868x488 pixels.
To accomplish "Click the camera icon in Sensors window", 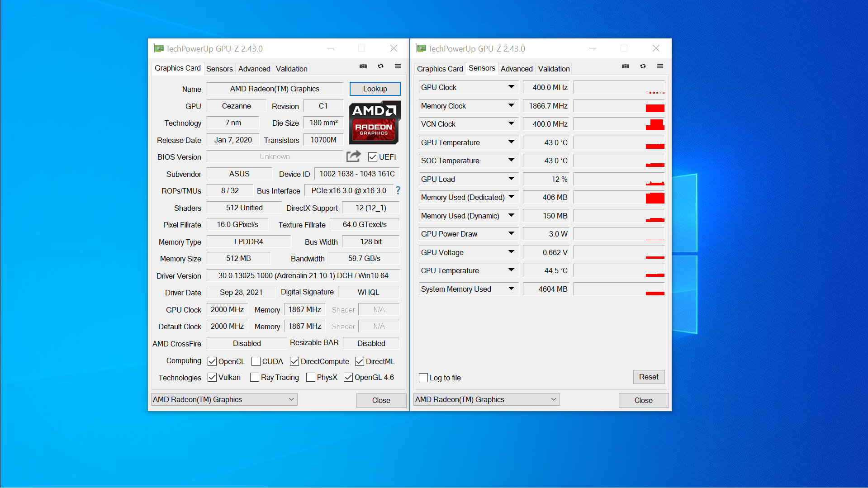I will pos(625,66).
